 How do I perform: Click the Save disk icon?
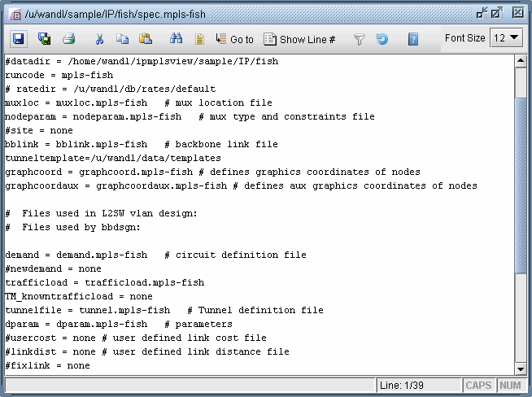18,39
